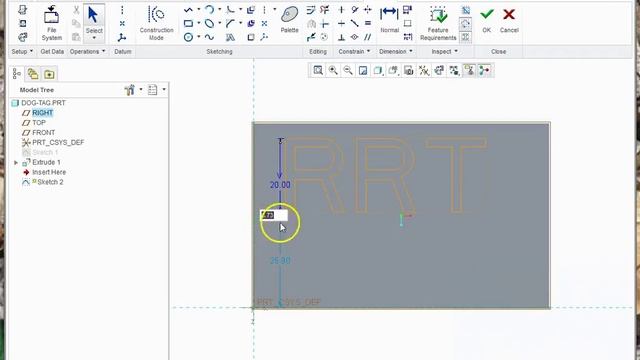
Task: Open the Line tool dropdown arrow
Action: pos(198,9)
